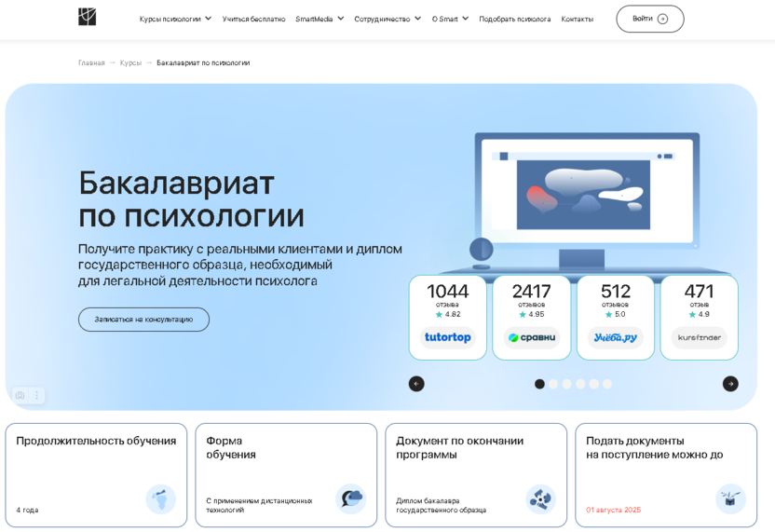Viewport: 775px width, 532px height.
Task: Click the monitor illustration in the banner
Action: 587,201
